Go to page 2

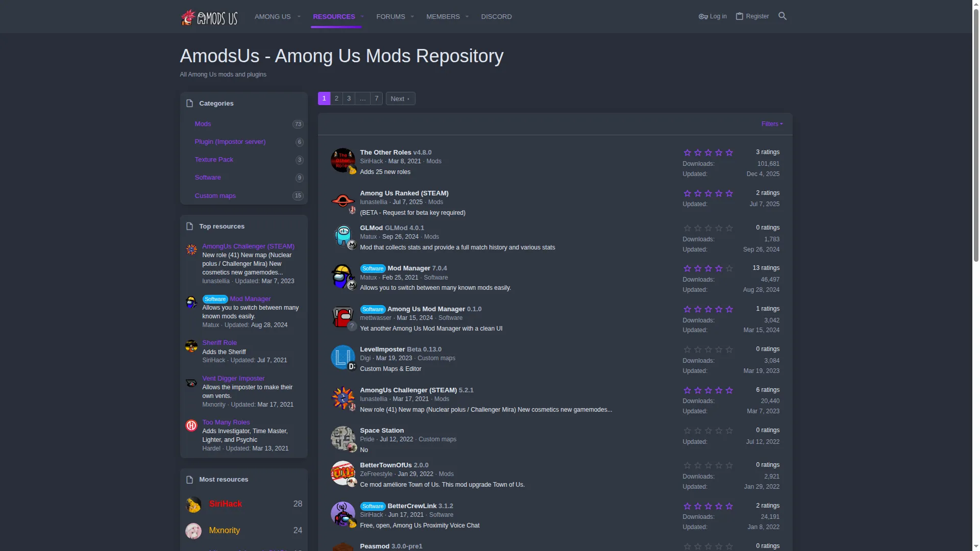[x=336, y=98]
